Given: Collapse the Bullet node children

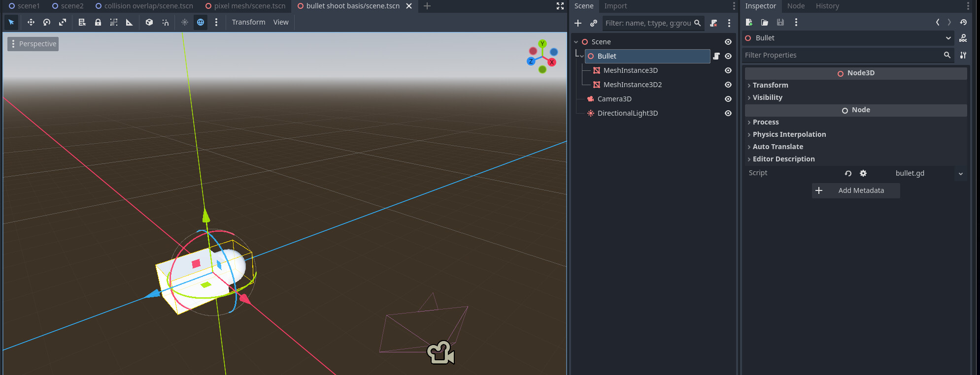Looking at the screenshot, I should point(582,56).
